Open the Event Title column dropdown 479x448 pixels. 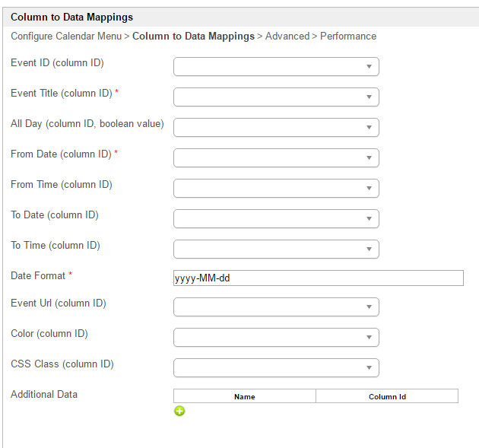[276, 97]
